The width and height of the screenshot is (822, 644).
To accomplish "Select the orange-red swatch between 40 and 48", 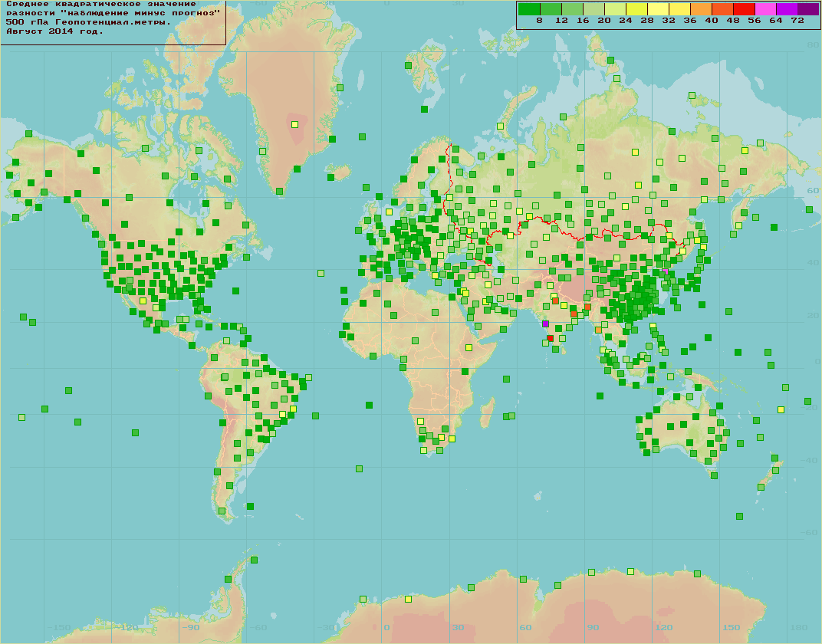I will [722, 8].
